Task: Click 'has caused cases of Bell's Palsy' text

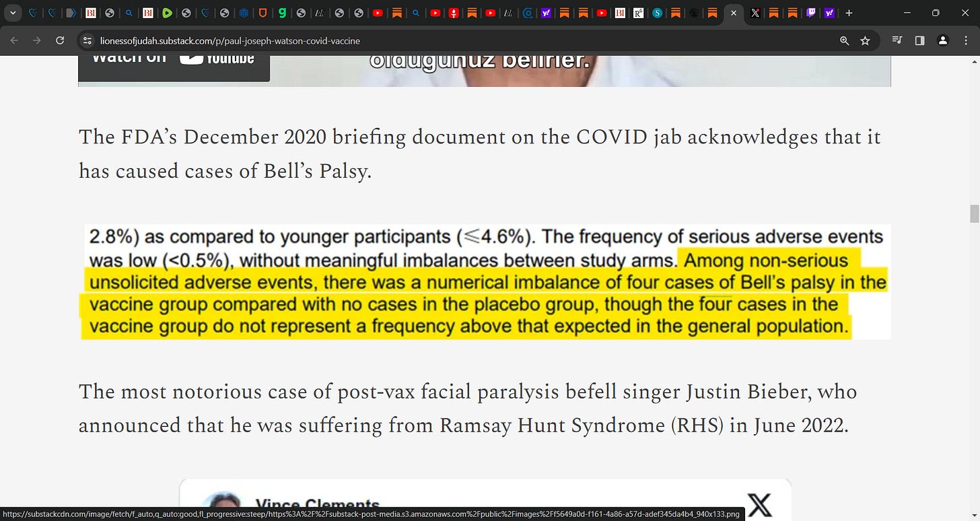Action: [225, 171]
